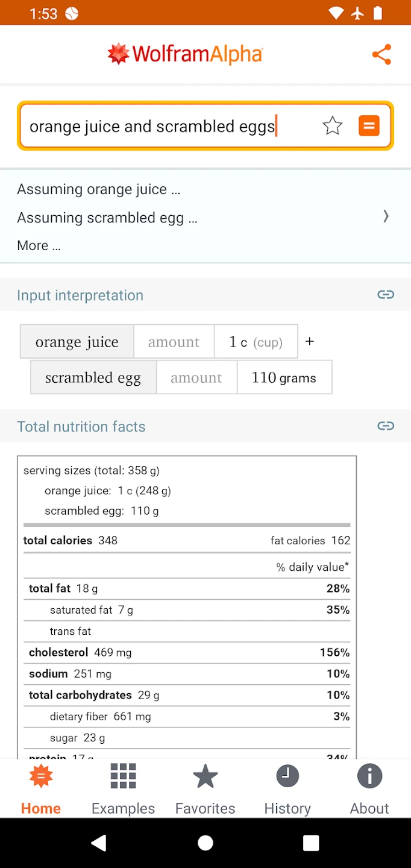Click the query search input field
Screen dimensions: 411x868
[x=169, y=126]
